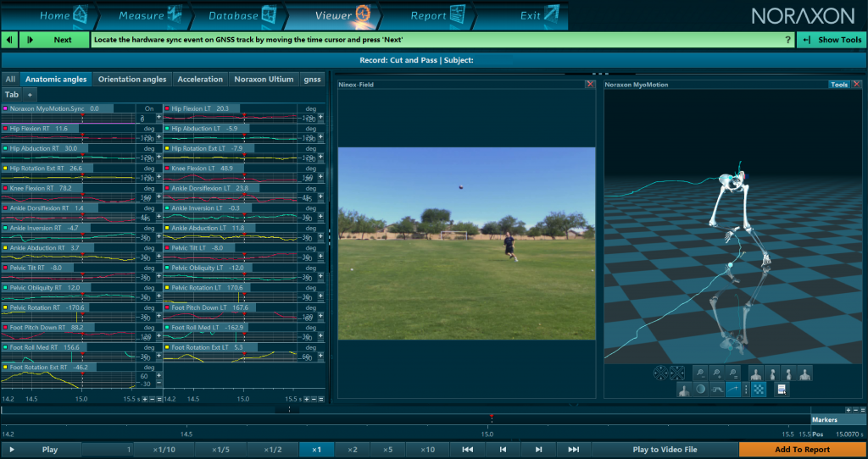The height and width of the screenshot is (459, 868).
Task: Step one frame backward
Action: pyautogui.click(x=503, y=450)
